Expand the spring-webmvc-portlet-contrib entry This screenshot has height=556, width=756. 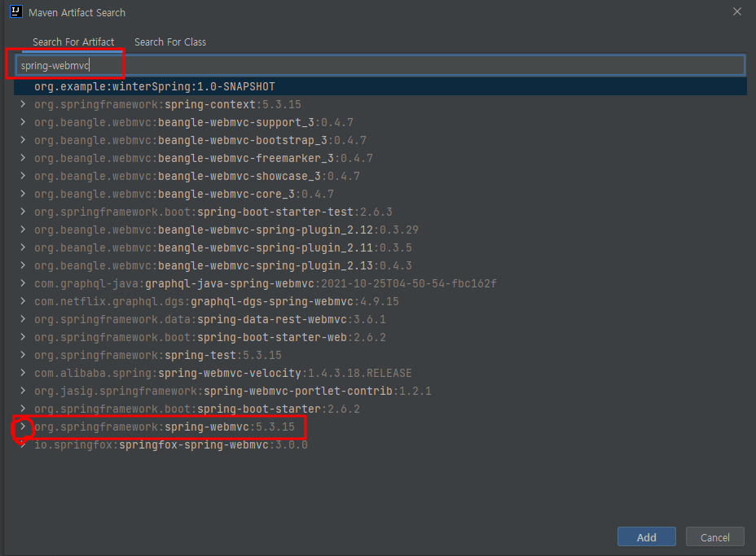(23, 390)
